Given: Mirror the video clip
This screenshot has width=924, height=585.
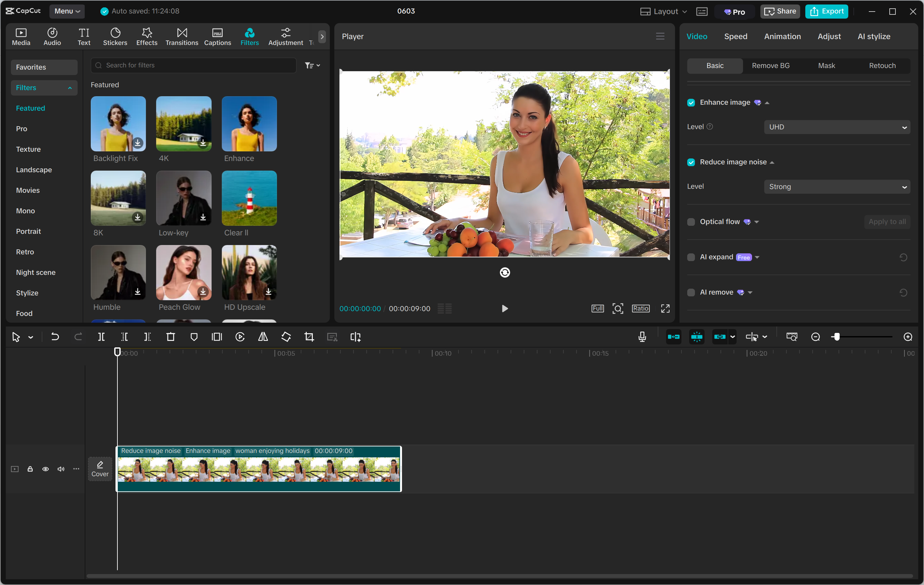Looking at the screenshot, I should pyautogui.click(x=263, y=337).
